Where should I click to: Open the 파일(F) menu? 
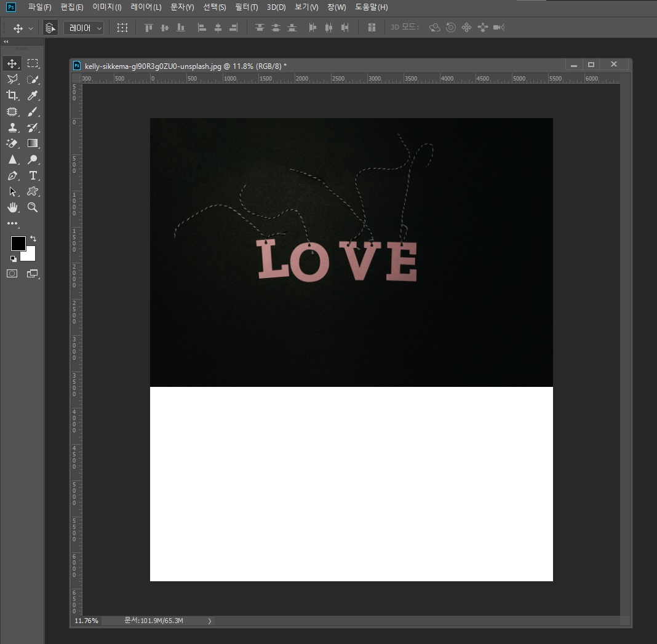(39, 7)
